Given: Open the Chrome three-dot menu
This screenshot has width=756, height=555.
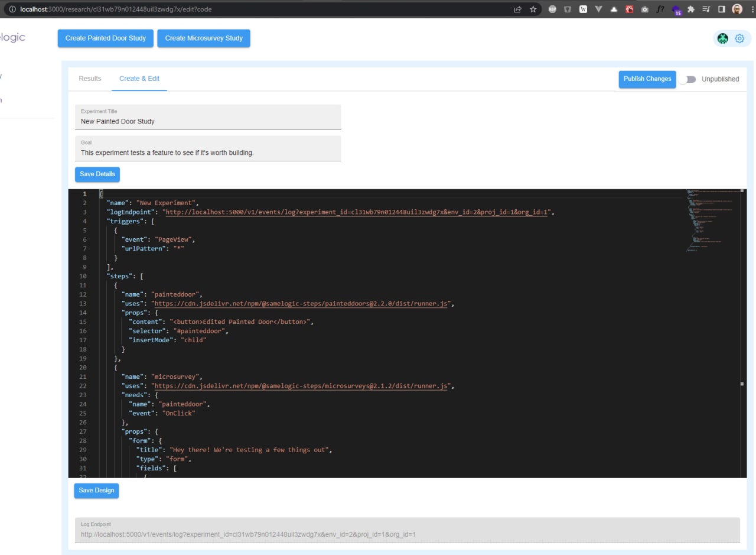Looking at the screenshot, I should (751, 9).
